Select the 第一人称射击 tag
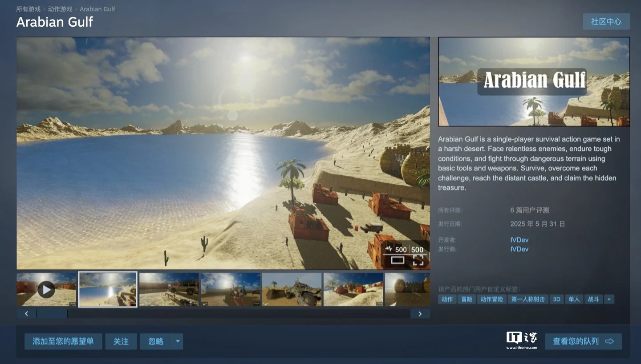 (x=528, y=299)
